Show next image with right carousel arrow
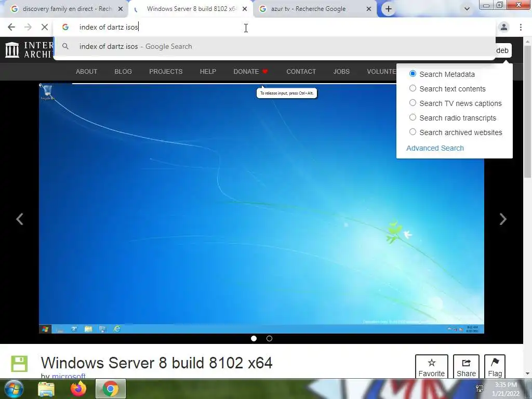 tap(503, 219)
